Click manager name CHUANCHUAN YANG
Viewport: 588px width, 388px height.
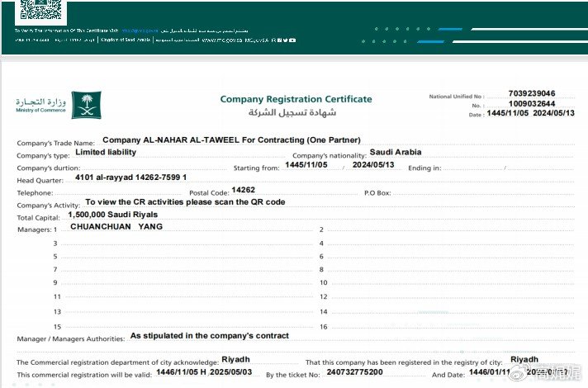pos(116,226)
